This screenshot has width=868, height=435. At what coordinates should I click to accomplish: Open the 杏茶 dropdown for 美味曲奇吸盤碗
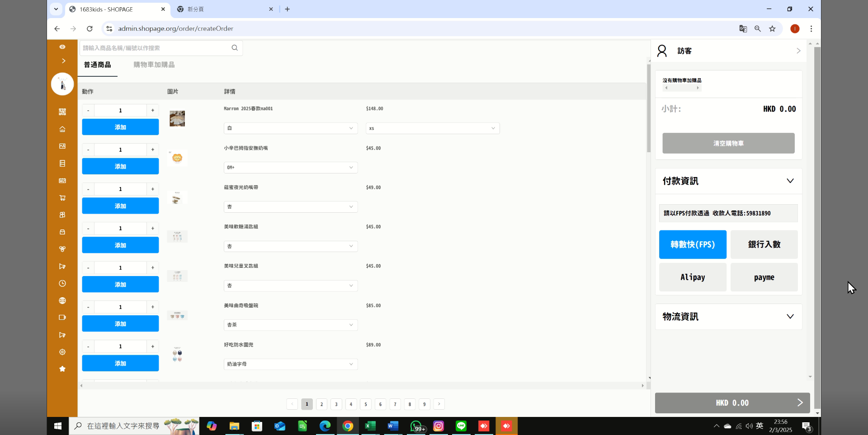[x=291, y=325]
